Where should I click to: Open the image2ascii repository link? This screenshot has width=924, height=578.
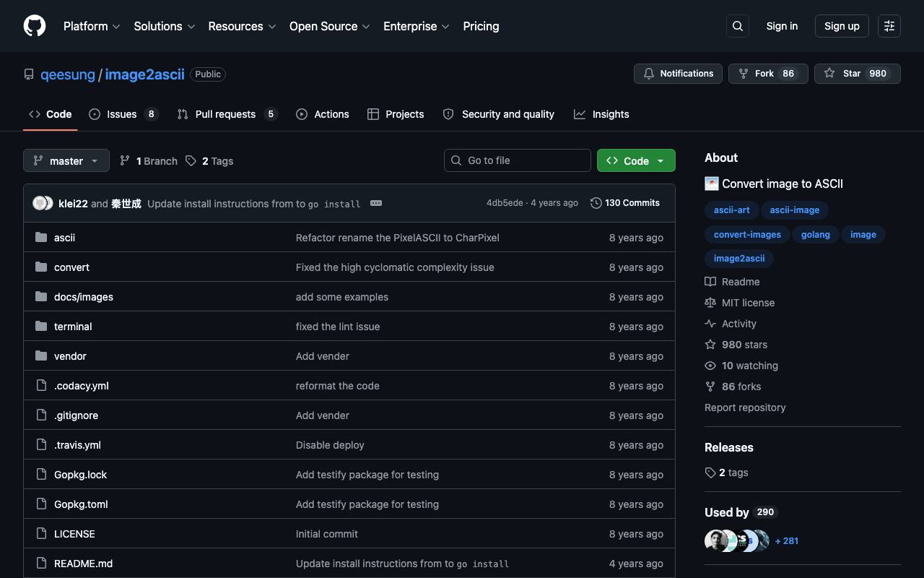[144, 74]
